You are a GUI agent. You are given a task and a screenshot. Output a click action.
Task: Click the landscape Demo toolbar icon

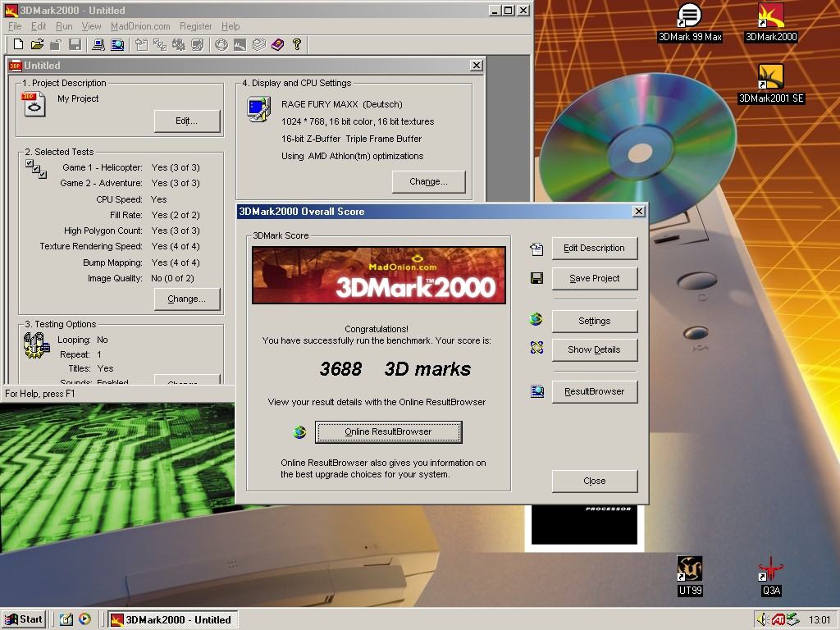240,44
